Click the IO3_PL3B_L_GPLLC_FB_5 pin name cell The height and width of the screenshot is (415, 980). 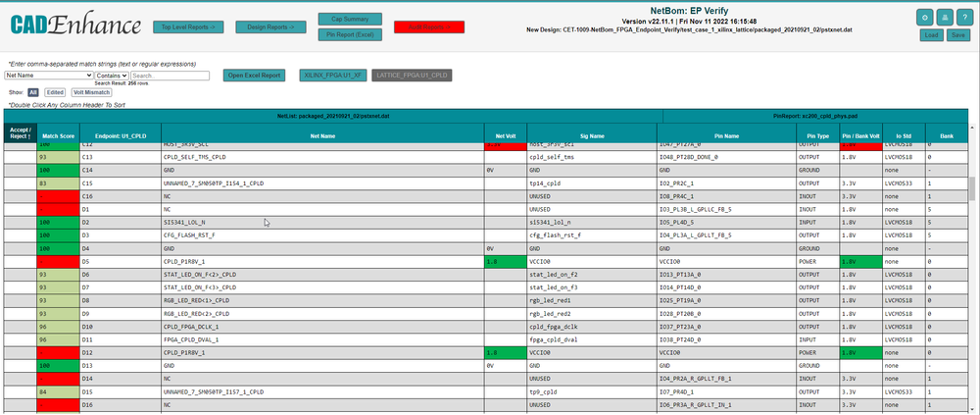[727, 209]
